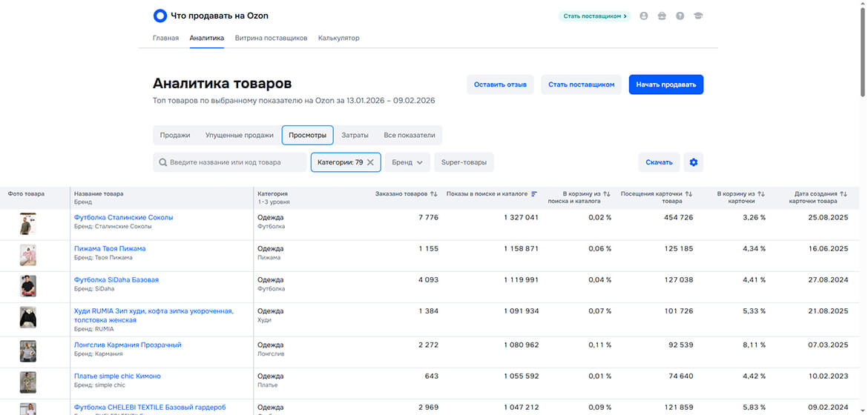This screenshot has width=868, height=415.
Task: Click Оставить отзыв button
Action: (x=501, y=84)
